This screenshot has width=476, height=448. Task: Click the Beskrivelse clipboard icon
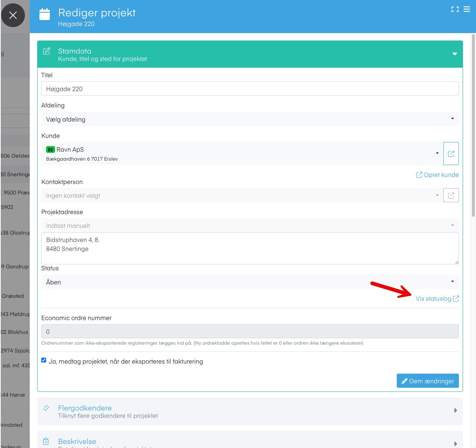tap(46, 441)
